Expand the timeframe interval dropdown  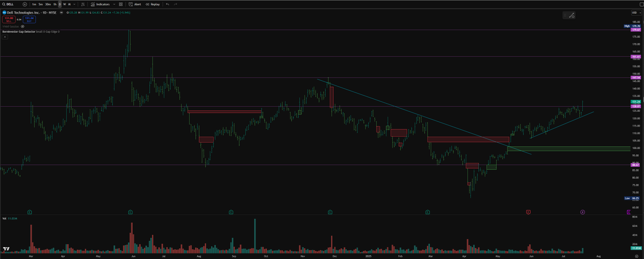click(x=75, y=4)
